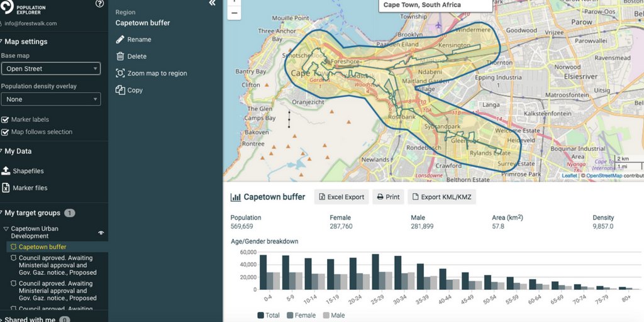Click the Zoom map to region icon
644x322 pixels.
tap(120, 73)
